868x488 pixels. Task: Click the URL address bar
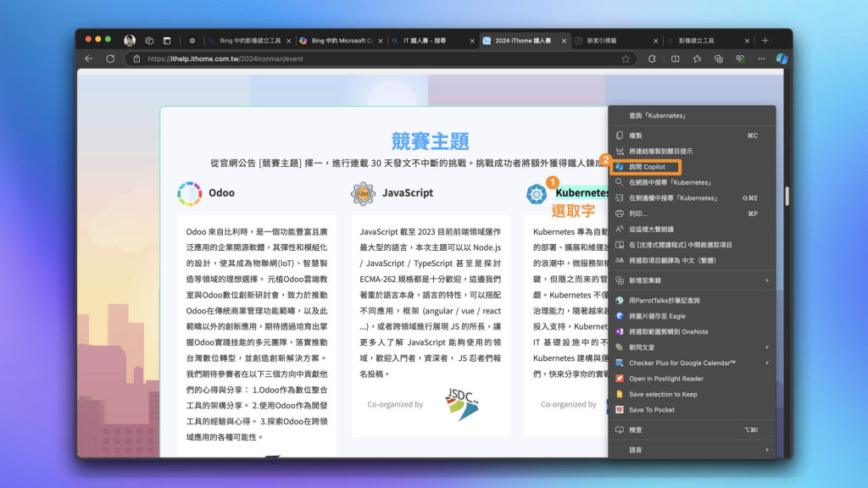(382, 58)
